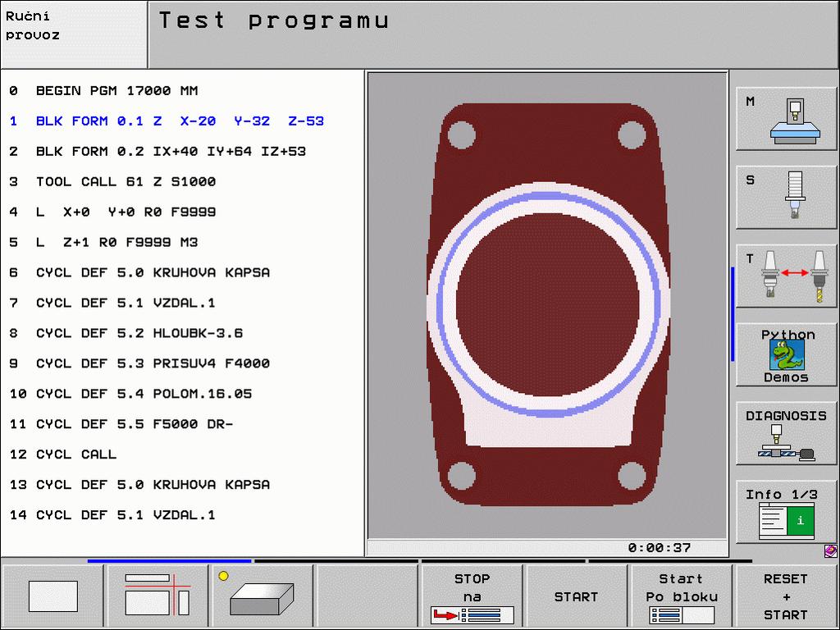840x630 pixels.
Task: Open the T tool change softkey
Action: coord(786,276)
